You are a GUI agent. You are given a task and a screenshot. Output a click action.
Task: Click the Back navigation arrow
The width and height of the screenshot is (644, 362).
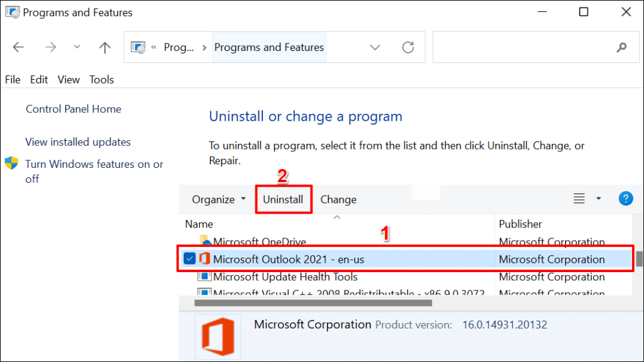(x=18, y=47)
